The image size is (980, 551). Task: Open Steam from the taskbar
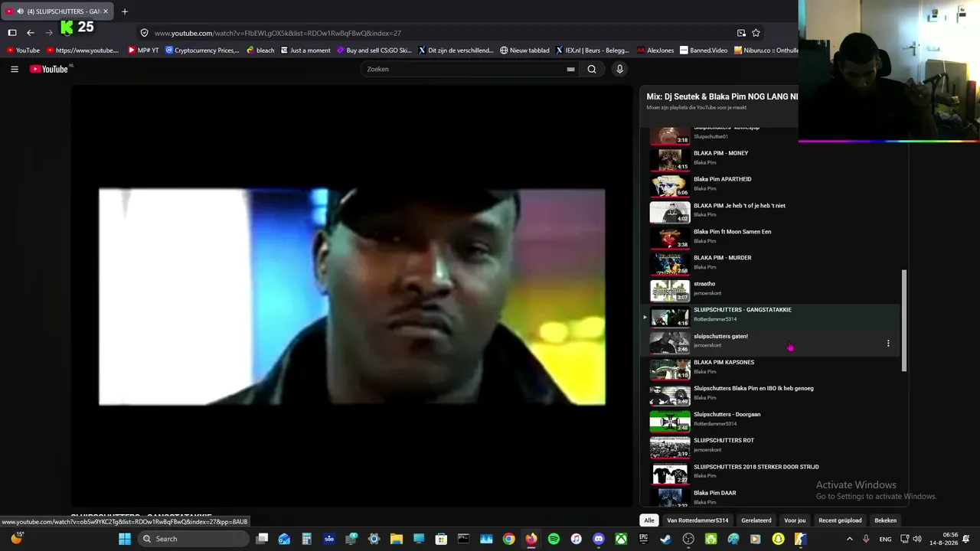pos(666,539)
